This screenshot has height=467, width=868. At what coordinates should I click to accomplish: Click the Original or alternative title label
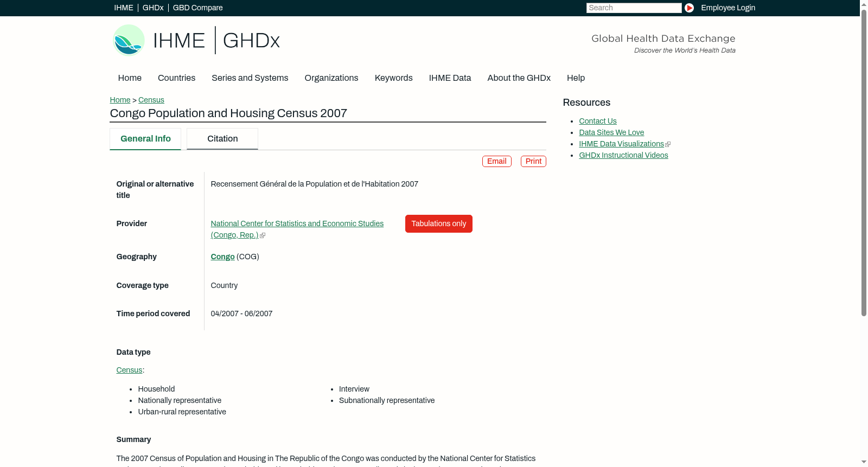point(155,189)
